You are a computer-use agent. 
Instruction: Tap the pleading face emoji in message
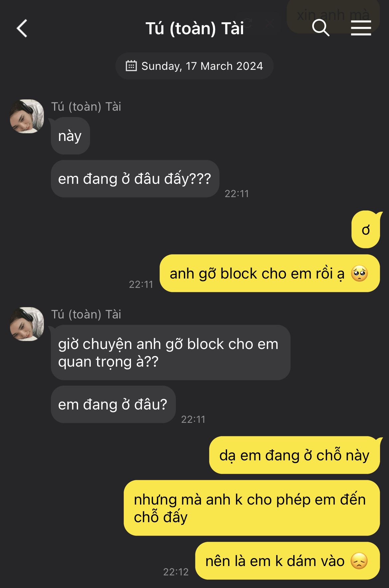(359, 274)
